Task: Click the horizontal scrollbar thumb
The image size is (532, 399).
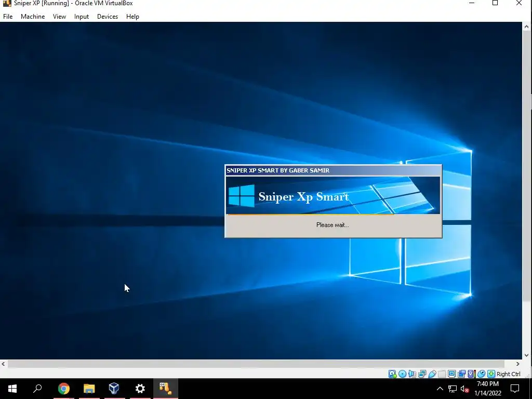Action: point(256,364)
